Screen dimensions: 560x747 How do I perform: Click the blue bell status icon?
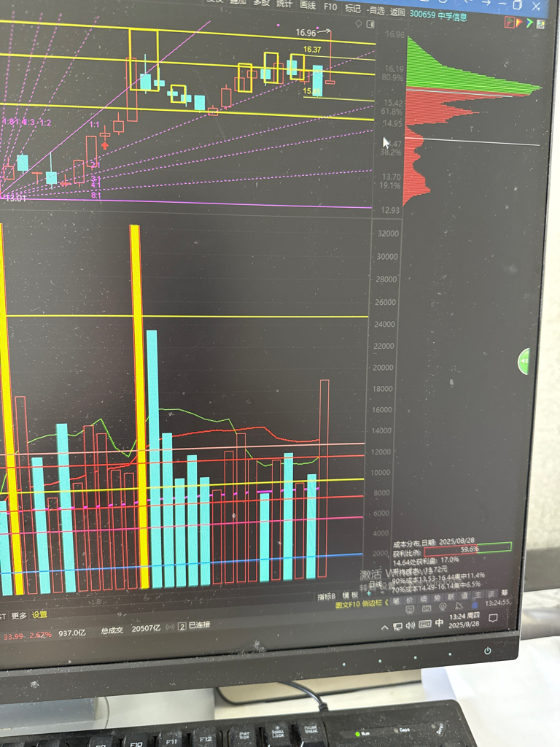pos(475,605)
